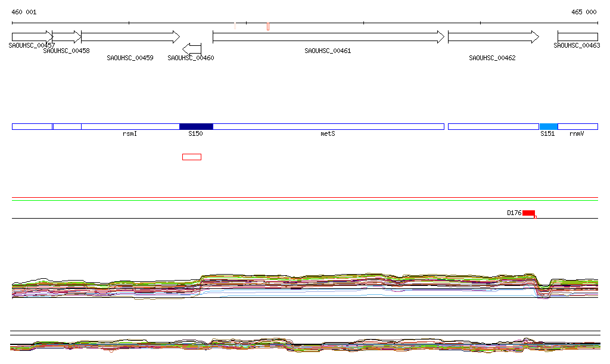Click the D176 text label
Image resolution: width=610 pixels, height=364 pixels.
[514, 213]
